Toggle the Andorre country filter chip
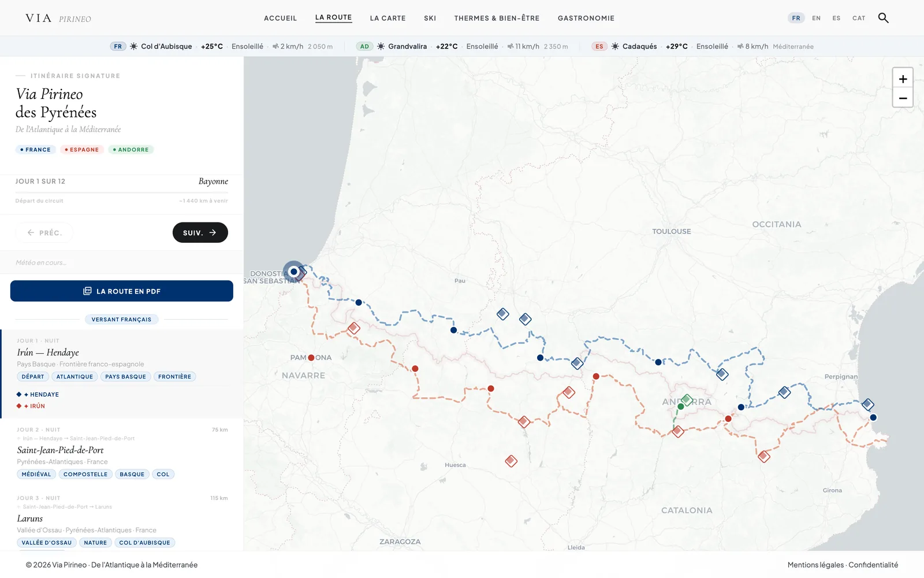The width and height of the screenshot is (924, 578). [x=131, y=150]
